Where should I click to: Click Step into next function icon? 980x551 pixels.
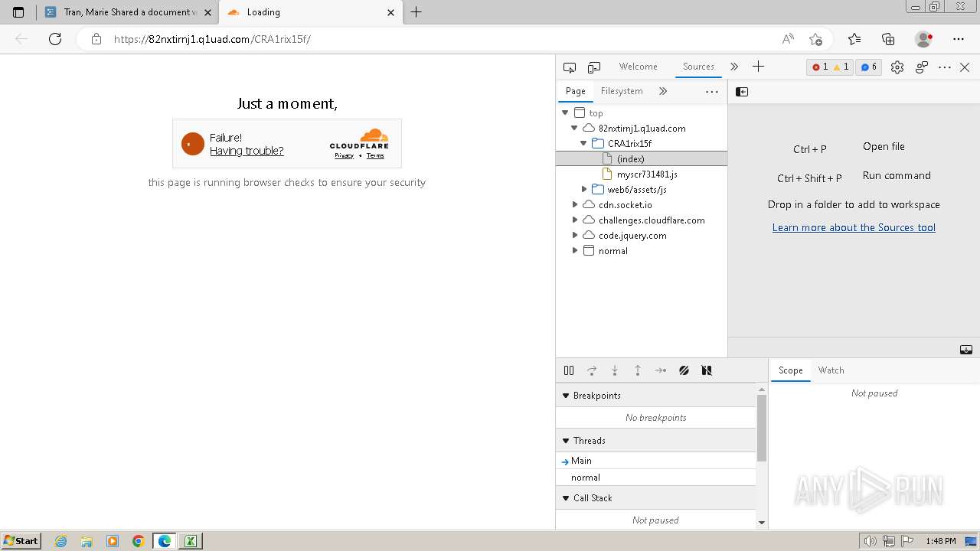[x=615, y=370]
